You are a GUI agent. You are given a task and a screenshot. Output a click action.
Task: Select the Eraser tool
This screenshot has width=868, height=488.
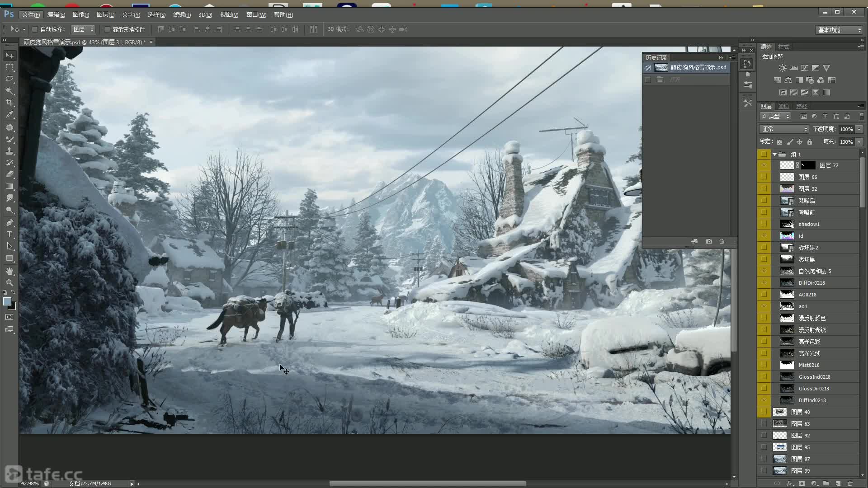pos(9,174)
